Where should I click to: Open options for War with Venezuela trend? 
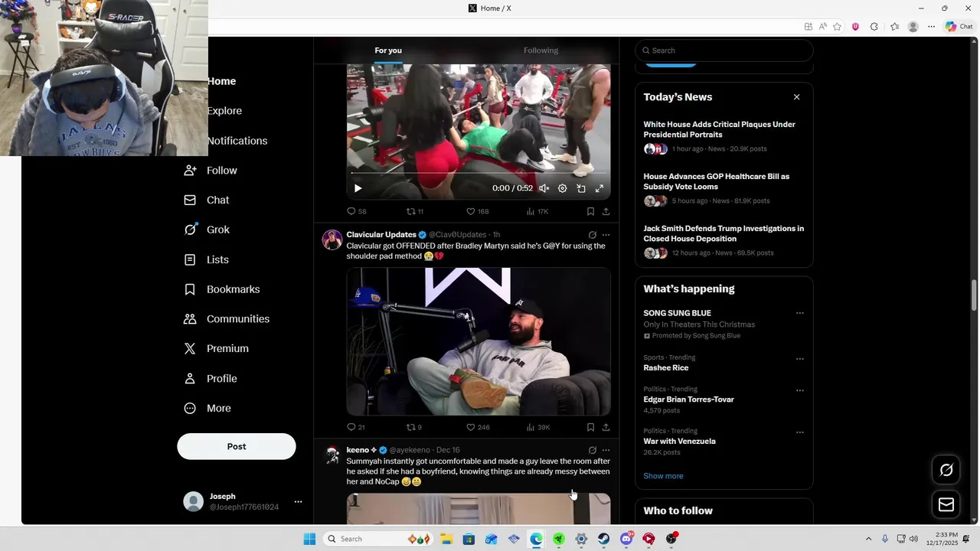799,432
